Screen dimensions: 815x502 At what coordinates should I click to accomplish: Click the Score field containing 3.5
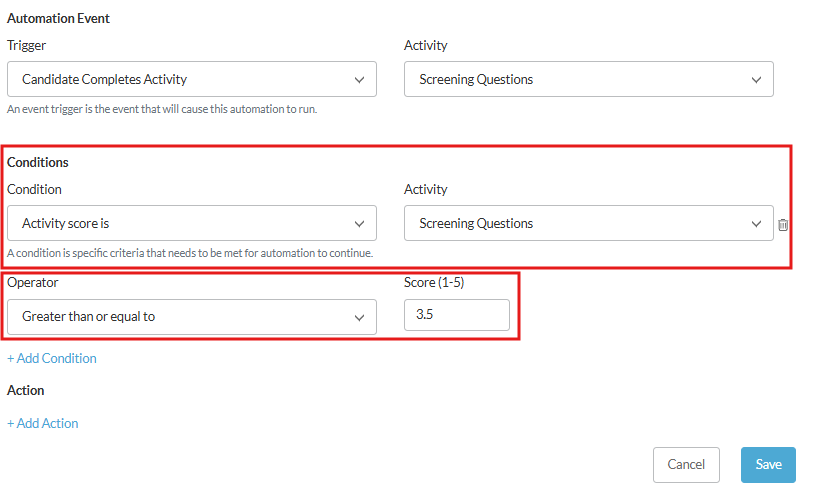tap(457, 315)
